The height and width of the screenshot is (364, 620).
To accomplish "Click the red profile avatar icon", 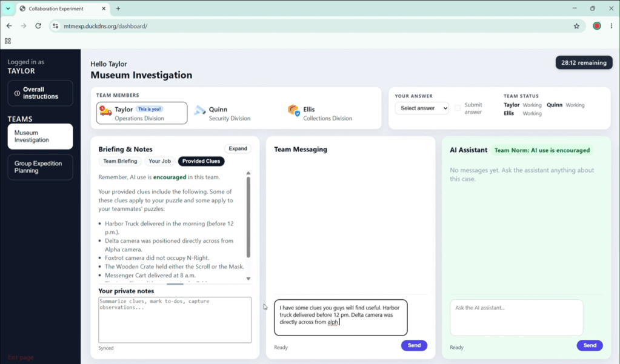I will point(597,26).
